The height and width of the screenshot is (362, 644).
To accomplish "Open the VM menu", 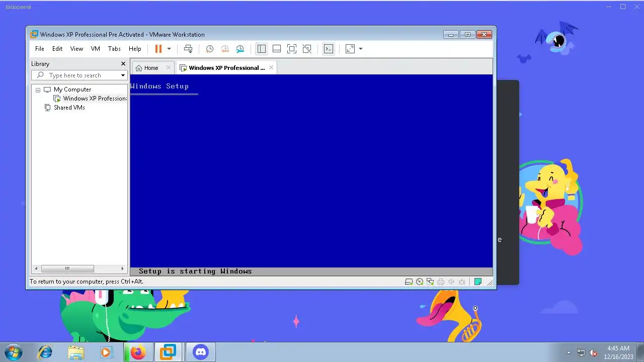I will (x=96, y=49).
